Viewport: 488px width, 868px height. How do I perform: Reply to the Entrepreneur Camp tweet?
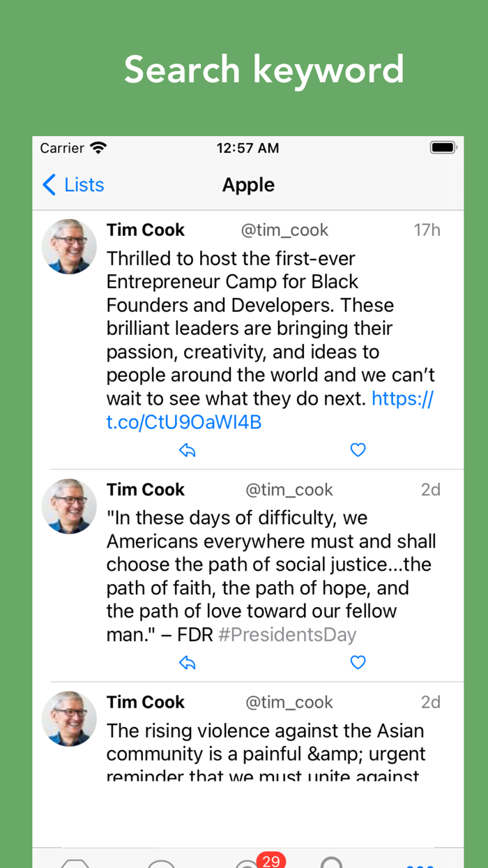187,451
